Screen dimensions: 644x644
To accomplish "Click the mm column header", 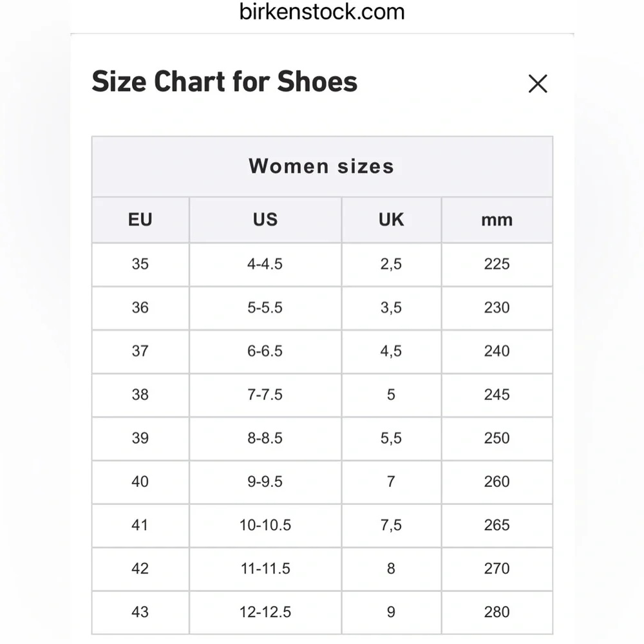I will pos(497,220).
